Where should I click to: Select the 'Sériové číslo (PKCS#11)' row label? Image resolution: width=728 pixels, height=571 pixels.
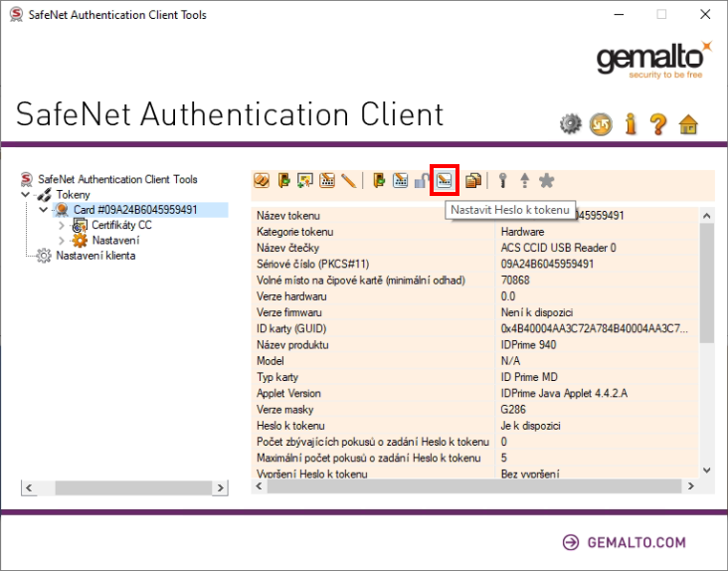pos(313,265)
